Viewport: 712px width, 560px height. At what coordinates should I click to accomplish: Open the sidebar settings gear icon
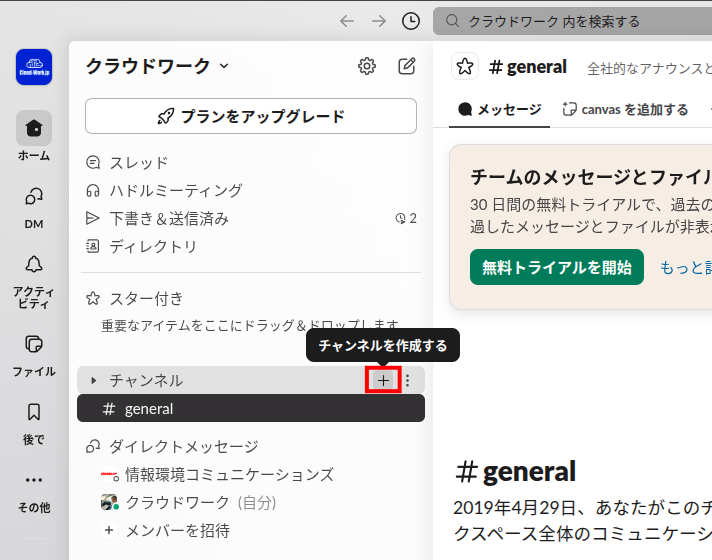tap(367, 66)
